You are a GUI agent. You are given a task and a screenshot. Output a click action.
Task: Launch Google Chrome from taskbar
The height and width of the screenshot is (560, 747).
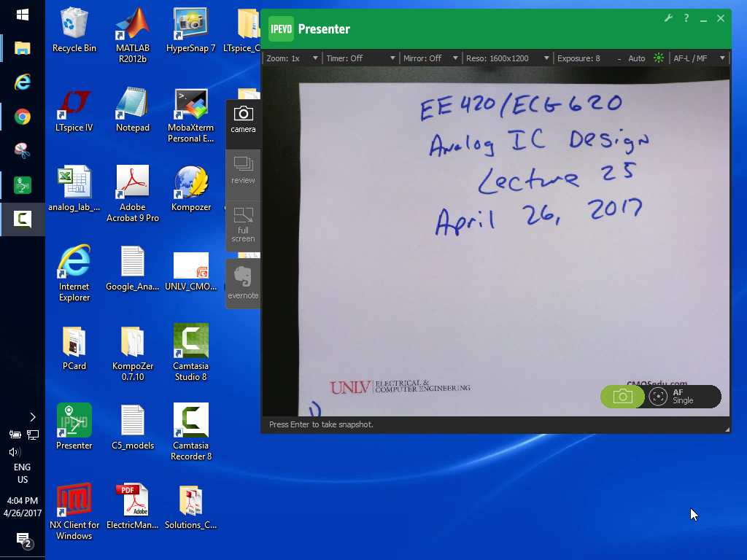coord(23,117)
